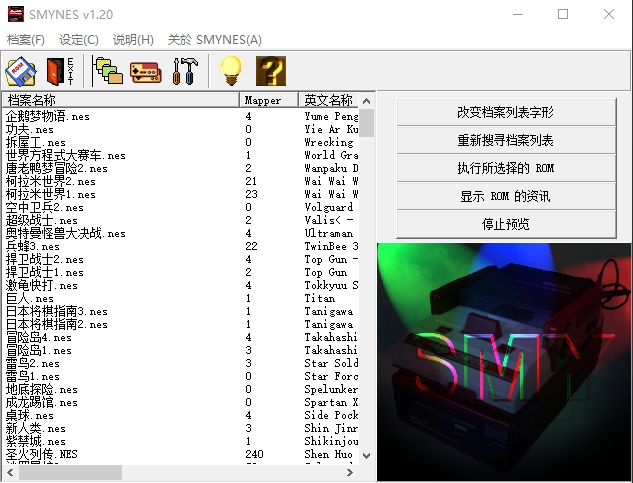Open the gamepad controller settings icon
The image size is (633, 483).
(145, 72)
